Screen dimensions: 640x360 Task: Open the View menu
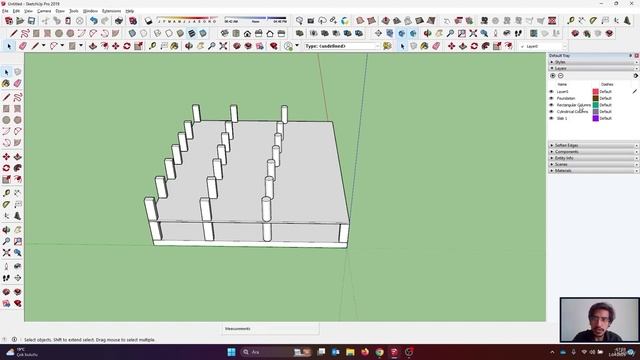28,11
